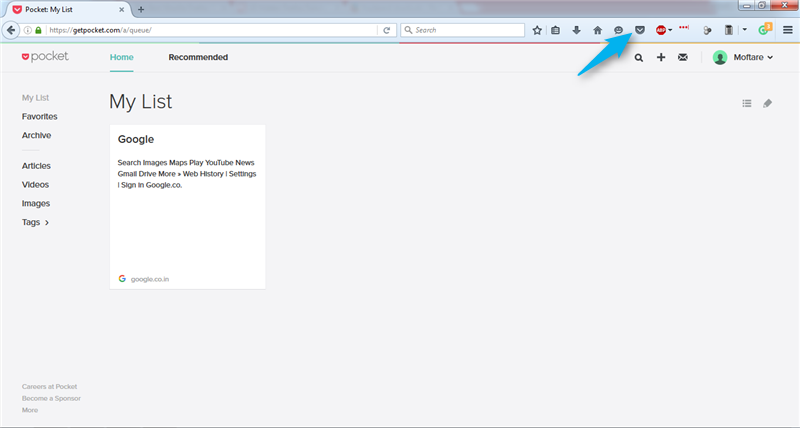This screenshot has height=428, width=800.
Task: View site security padlock icon
Action: tap(38, 30)
